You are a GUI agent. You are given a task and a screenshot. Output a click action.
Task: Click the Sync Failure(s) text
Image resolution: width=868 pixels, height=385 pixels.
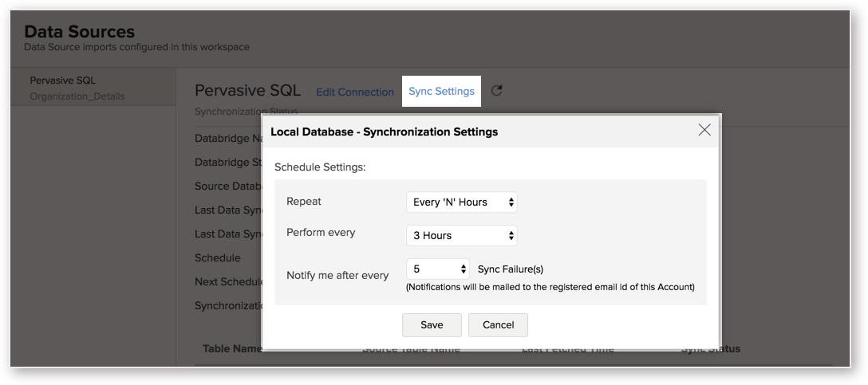pyautogui.click(x=511, y=270)
